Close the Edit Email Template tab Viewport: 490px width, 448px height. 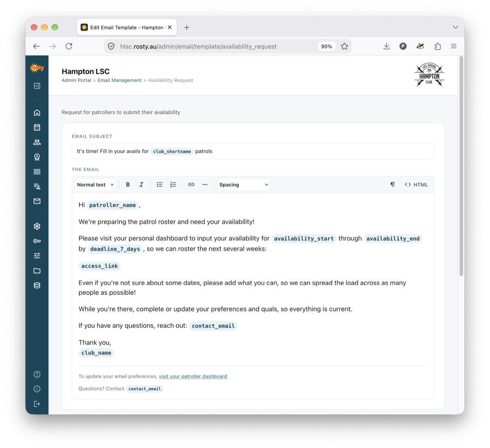170,27
